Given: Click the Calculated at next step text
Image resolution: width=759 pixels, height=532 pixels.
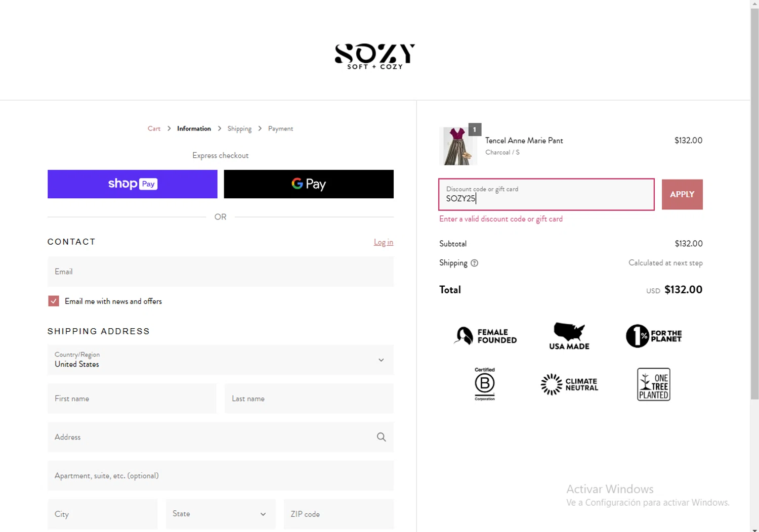Looking at the screenshot, I should [665, 263].
